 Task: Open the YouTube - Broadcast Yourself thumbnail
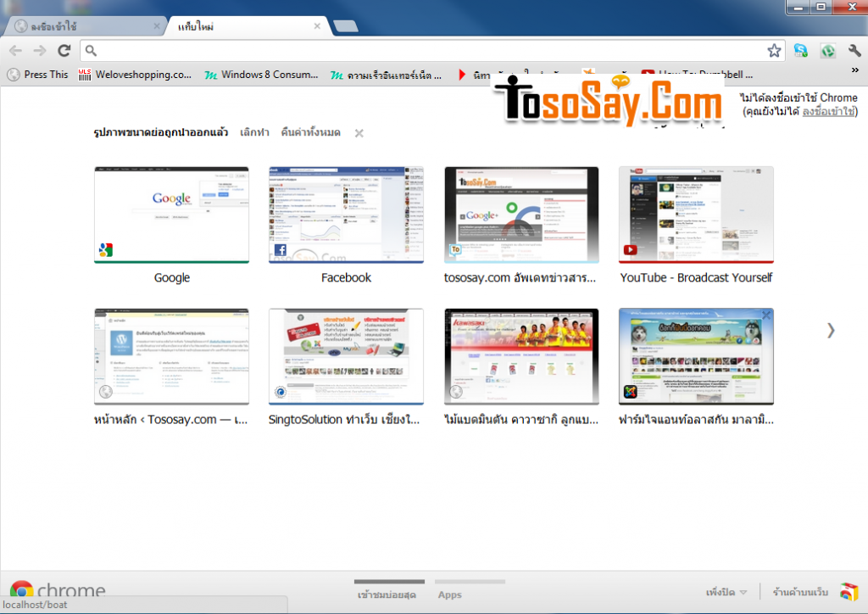(x=696, y=215)
